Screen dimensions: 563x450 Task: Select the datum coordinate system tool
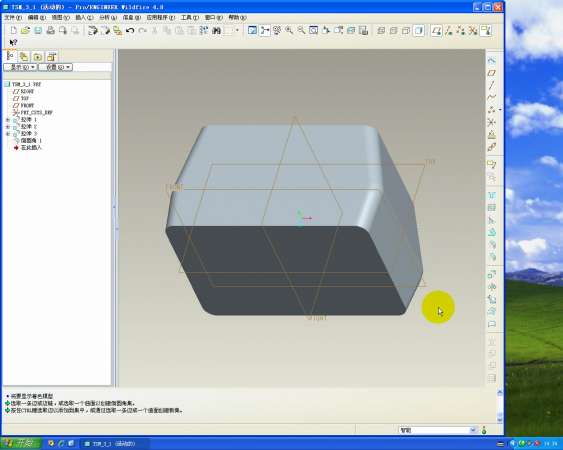click(492, 122)
